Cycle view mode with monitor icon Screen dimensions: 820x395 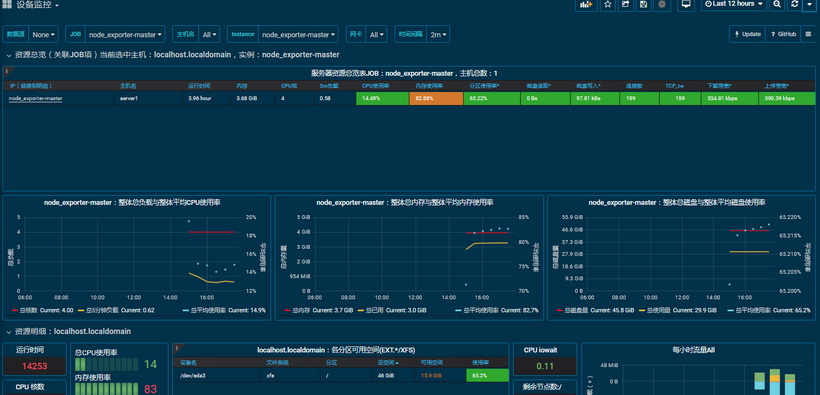686,4
